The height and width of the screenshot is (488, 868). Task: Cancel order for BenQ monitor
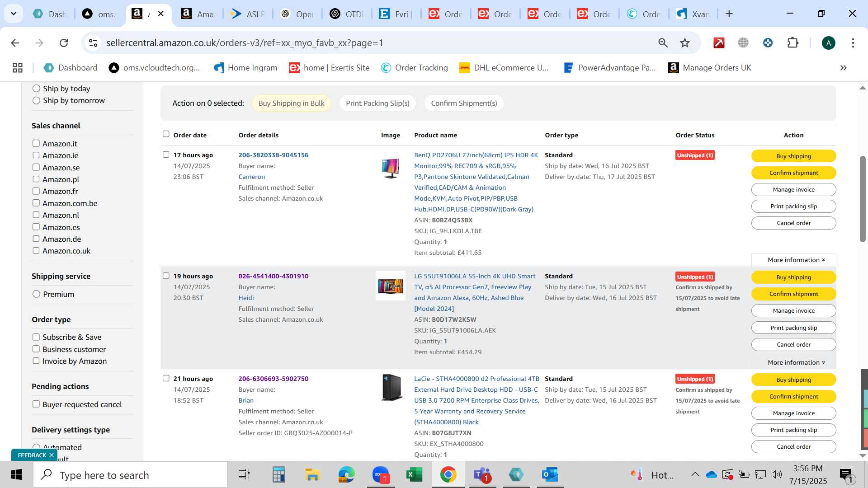pyautogui.click(x=793, y=223)
